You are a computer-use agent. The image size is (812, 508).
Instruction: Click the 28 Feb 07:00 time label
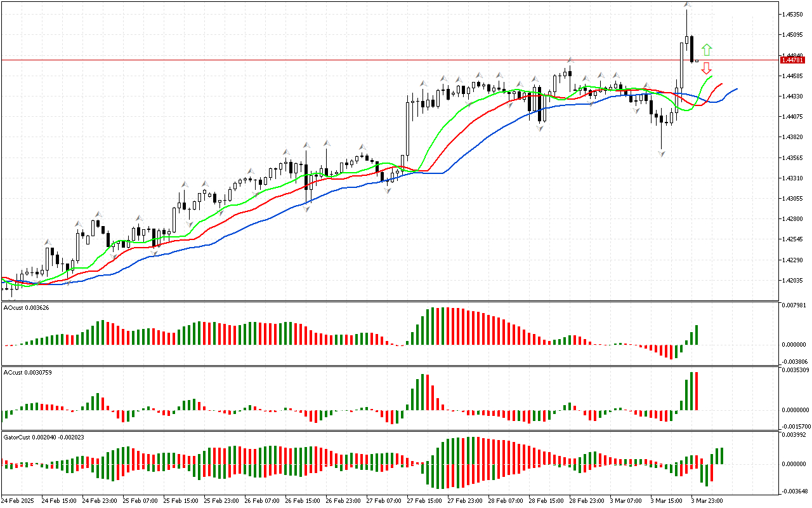pyautogui.click(x=506, y=501)
